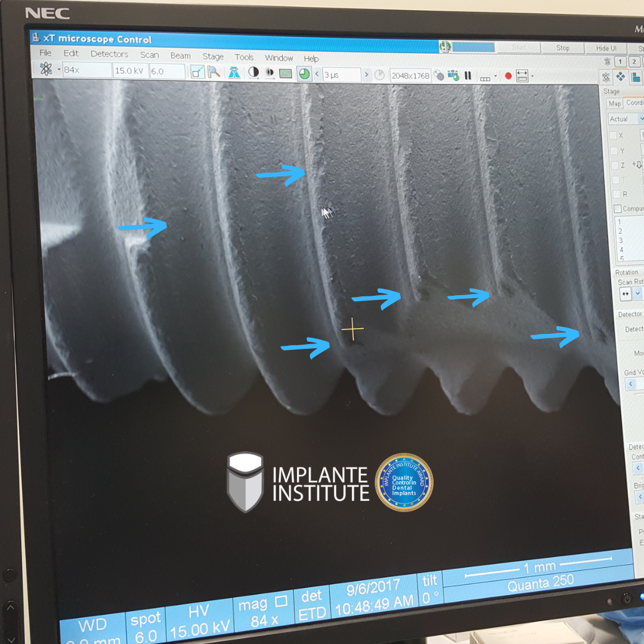This screenshot has height=644, width=644.
Task: Click the Hide UI button
Action: (606, 48)
